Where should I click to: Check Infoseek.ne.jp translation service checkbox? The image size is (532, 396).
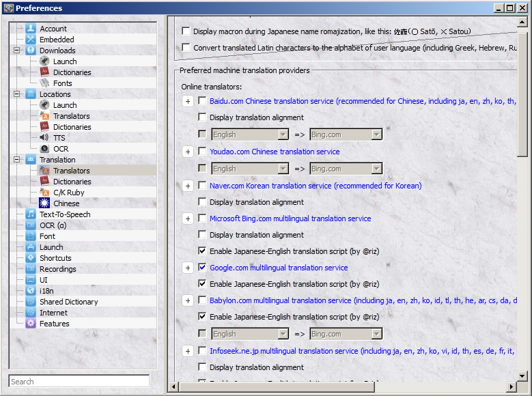(202, 351)
